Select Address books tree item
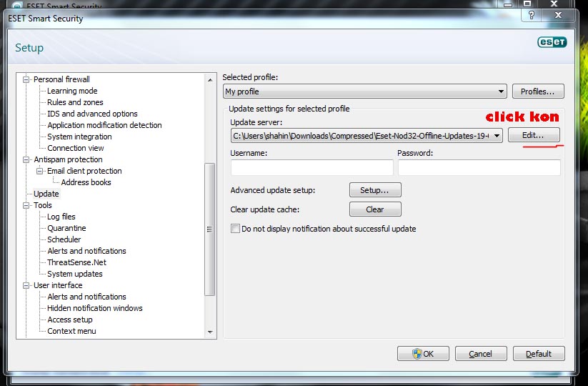The width and height of the screenshot is (588, 386). pyautogui.click(x=86, y=182)
